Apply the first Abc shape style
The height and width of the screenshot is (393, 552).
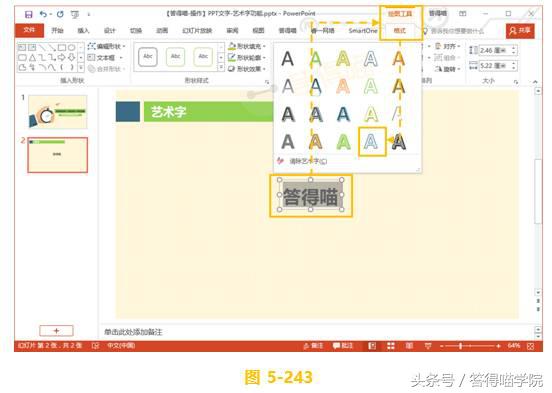tap(148, 57)
